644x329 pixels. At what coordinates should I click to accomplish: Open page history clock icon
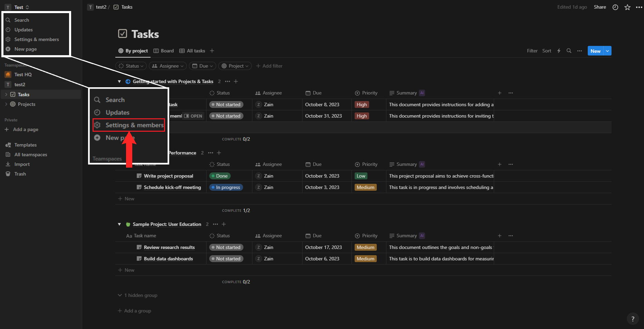(x=615, y=7)
